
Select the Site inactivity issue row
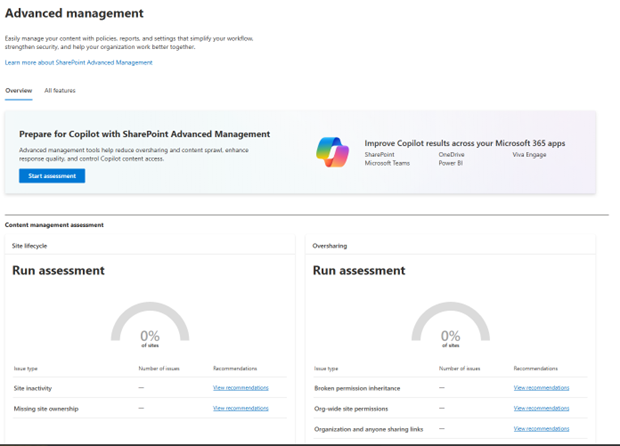(x=150, y=388)
